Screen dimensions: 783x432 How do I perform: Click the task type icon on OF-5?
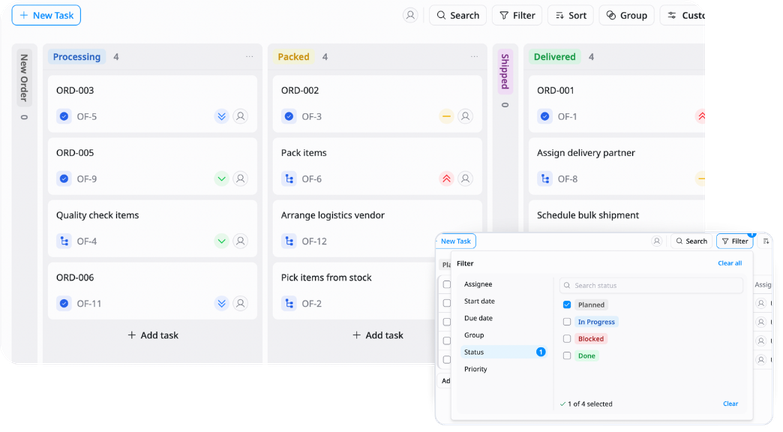(x=63, y=116)
